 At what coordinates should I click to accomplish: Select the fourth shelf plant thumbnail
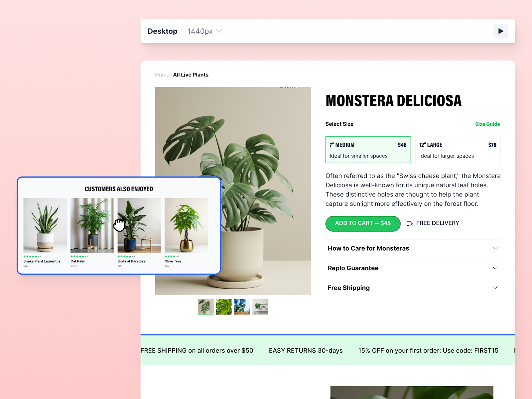click(x=260, y=307)
